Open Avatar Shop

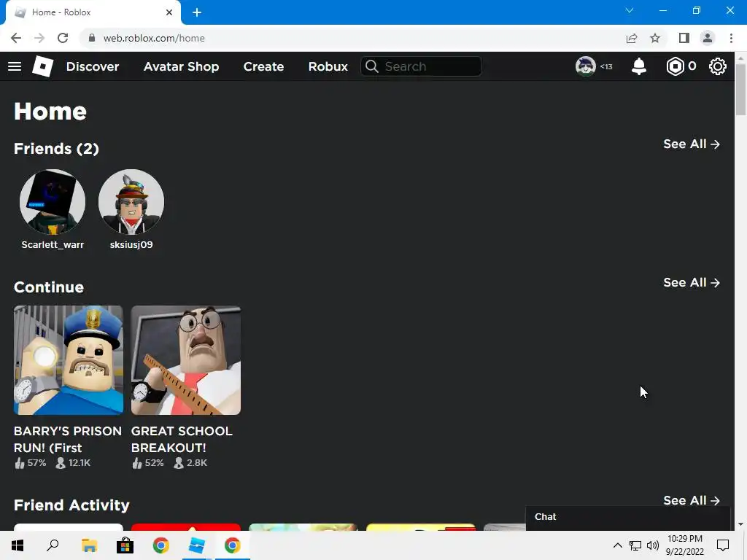181,66
